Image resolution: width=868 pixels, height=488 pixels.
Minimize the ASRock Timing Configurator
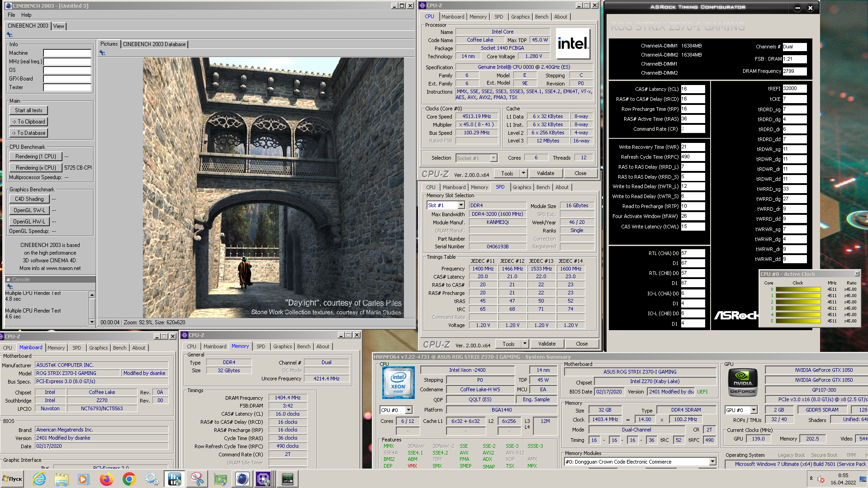pos(797,8)
